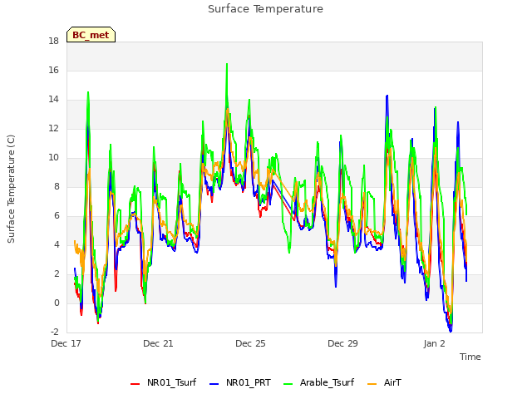The image size is (532, 399).
Task: Click the BC_met annotation label
Action: click(x=91, y=35)
